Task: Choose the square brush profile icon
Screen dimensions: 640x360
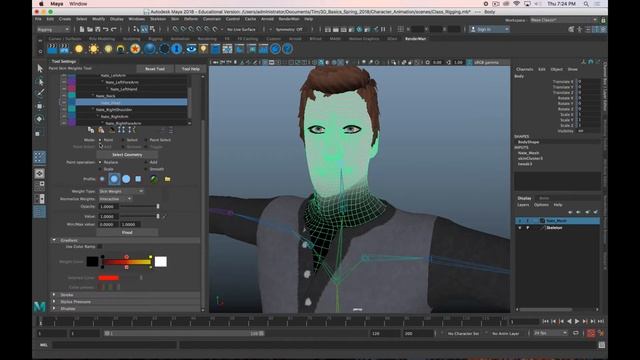Action: (x=138, y=179)
